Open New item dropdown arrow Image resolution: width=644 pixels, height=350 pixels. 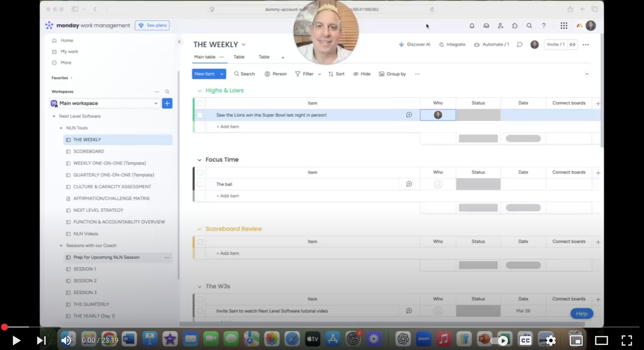222,74
